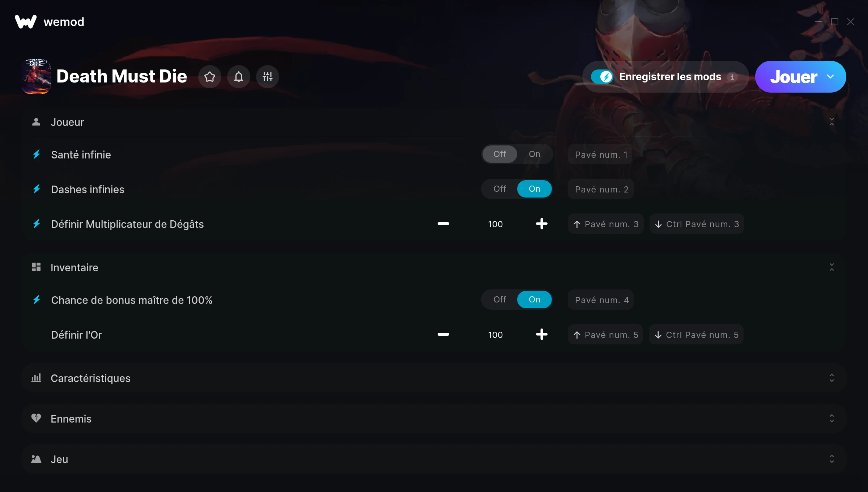Click the favorite star icon
This screenshot has height=492, width=868.
(x=210, y=77)
